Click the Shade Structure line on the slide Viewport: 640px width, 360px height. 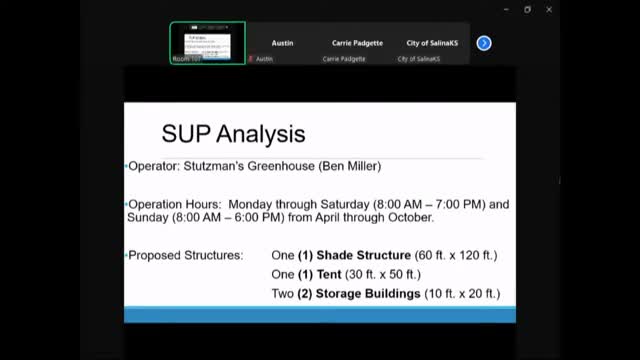point(384,255)
